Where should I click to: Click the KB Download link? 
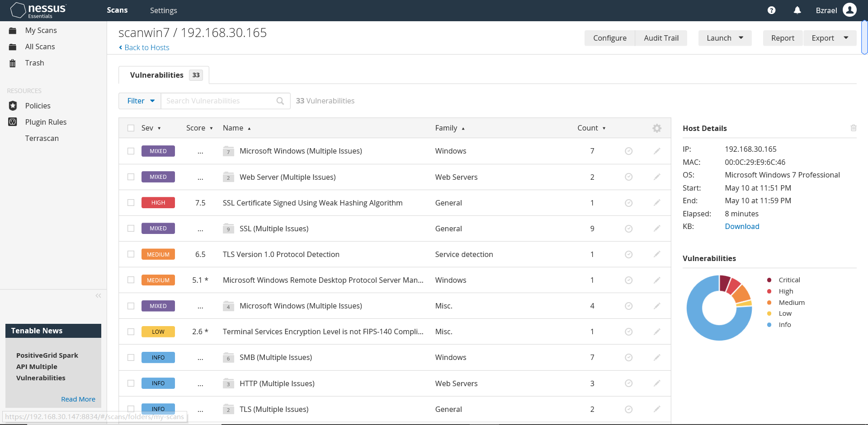click(742, 226)
